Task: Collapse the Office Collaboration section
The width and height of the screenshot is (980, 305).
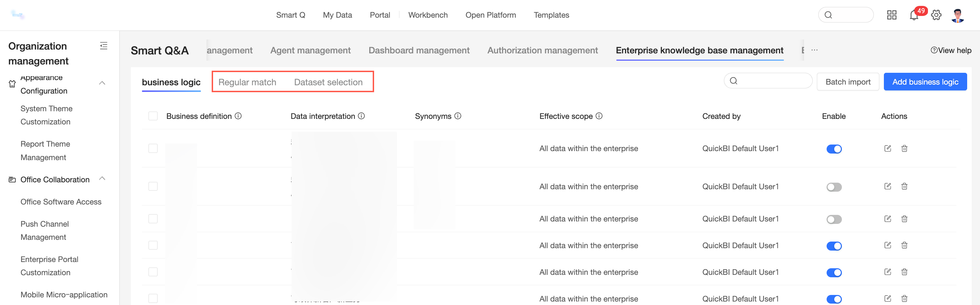Action: (x=102, y=178)
